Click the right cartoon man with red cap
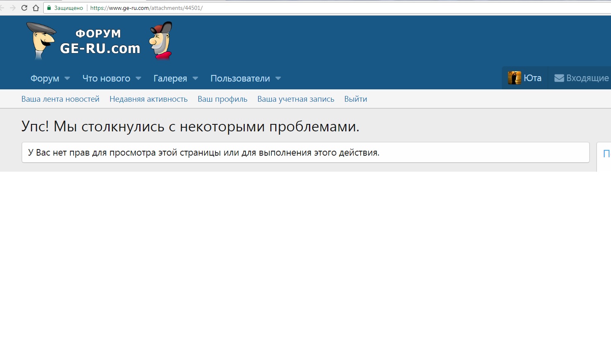Screen dimensions: 611x364 coord(161,41)
